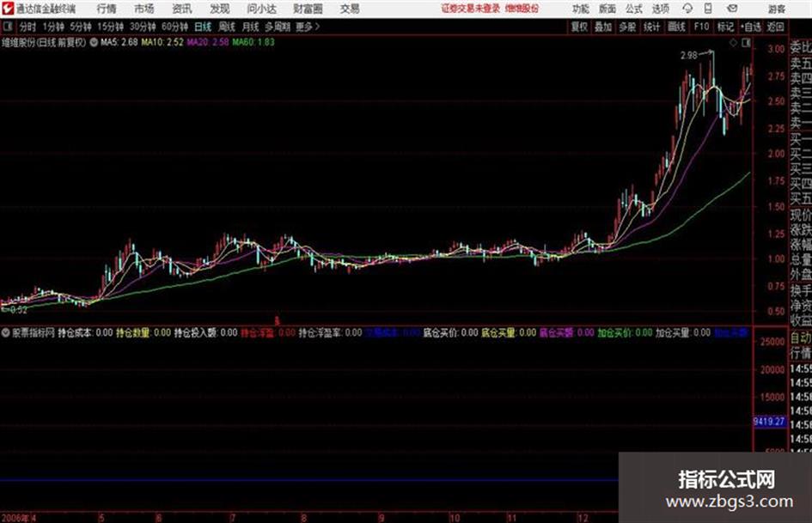Click the MA5: 2.68 indicator label
Screen dimensions: 812x523
119,42
